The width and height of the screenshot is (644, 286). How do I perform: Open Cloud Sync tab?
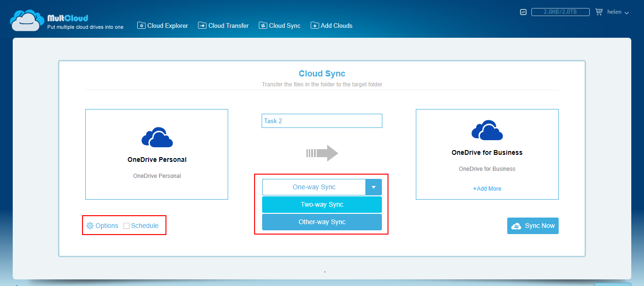pyautogui.click(x=280, y=25)
